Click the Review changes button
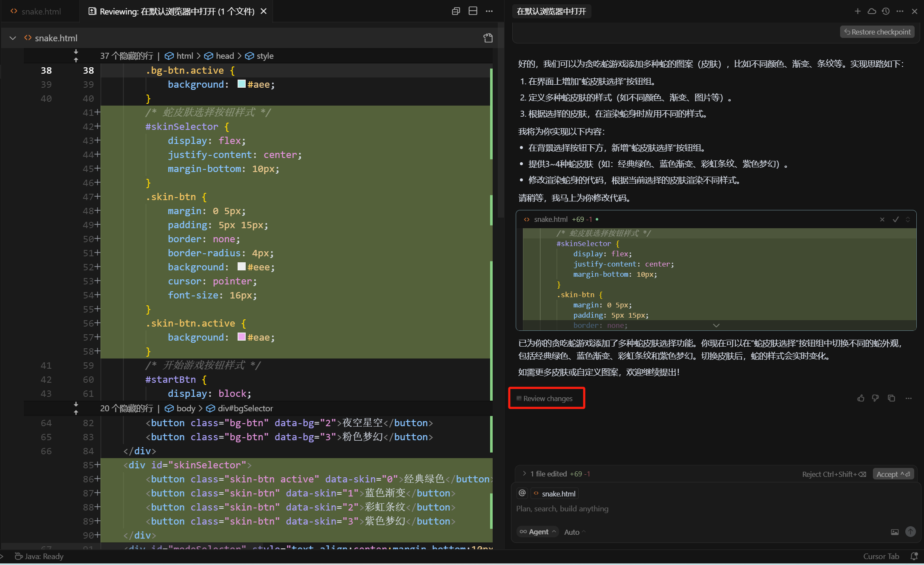Screen dimensions: 924x565 point(547,398)
